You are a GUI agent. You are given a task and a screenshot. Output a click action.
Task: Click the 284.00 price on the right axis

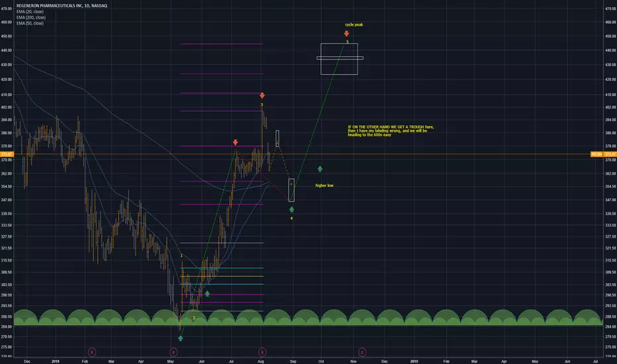pyautogui.click(x=610, y=327)
